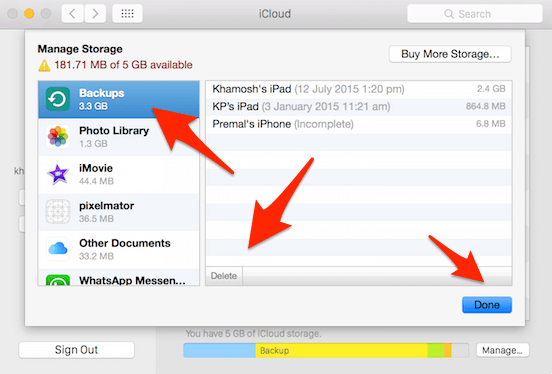Image resolution: width=552 pixels, height=374 pixels.
Task: Click Buy More Storage button
Action: 450,54
